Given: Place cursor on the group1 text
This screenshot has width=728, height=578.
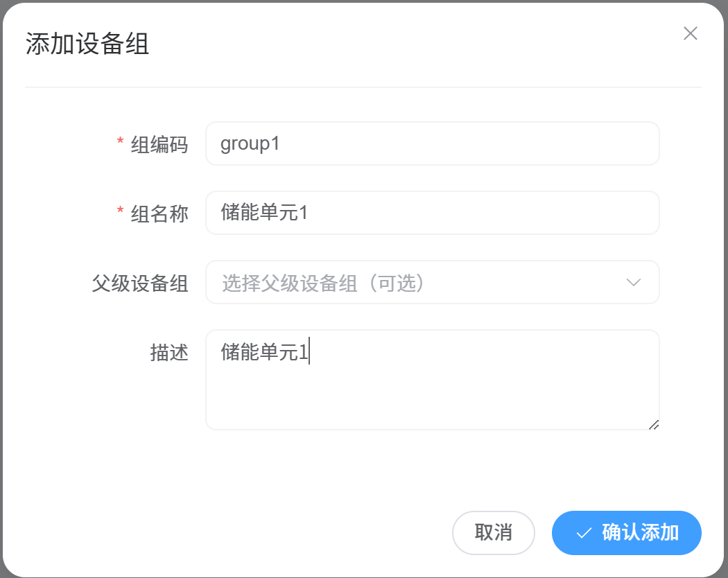Looking at the screenshot, I should [x=250, y=143].
